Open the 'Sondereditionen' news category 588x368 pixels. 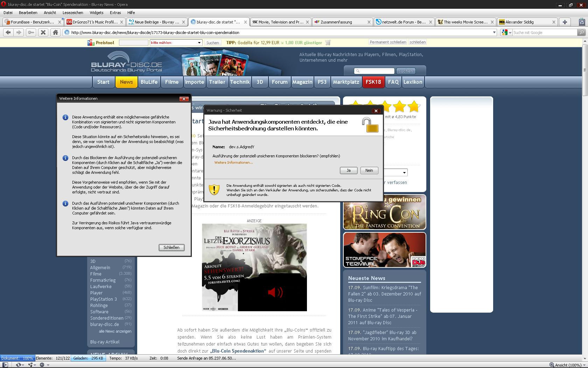click(107, 318)
